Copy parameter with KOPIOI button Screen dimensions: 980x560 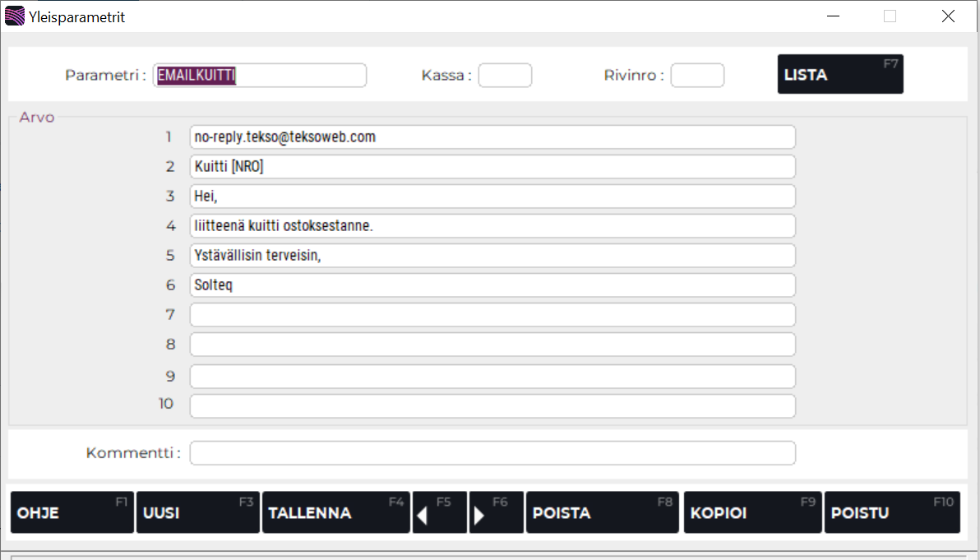pyautogui.click(x=752, y=512)
